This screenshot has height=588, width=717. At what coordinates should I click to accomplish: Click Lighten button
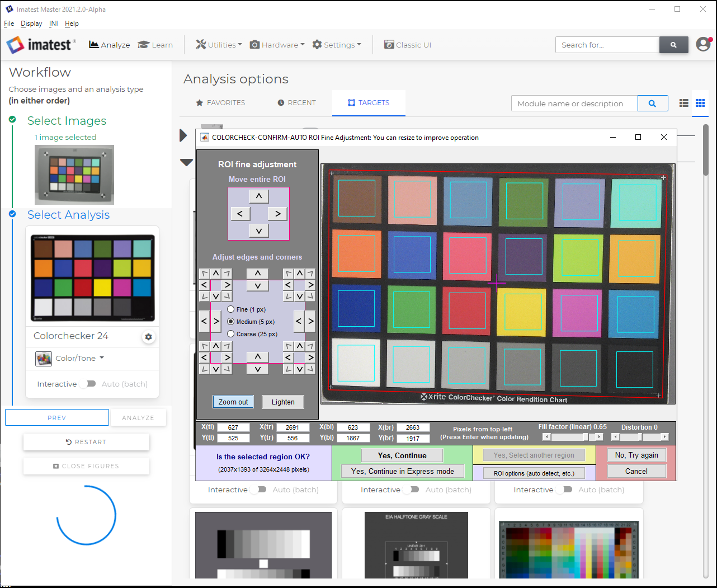click(x=283, y=402)
